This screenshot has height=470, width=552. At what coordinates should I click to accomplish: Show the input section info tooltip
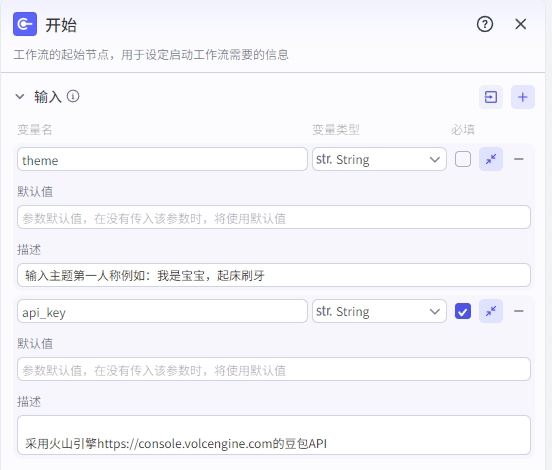(73, 96)
